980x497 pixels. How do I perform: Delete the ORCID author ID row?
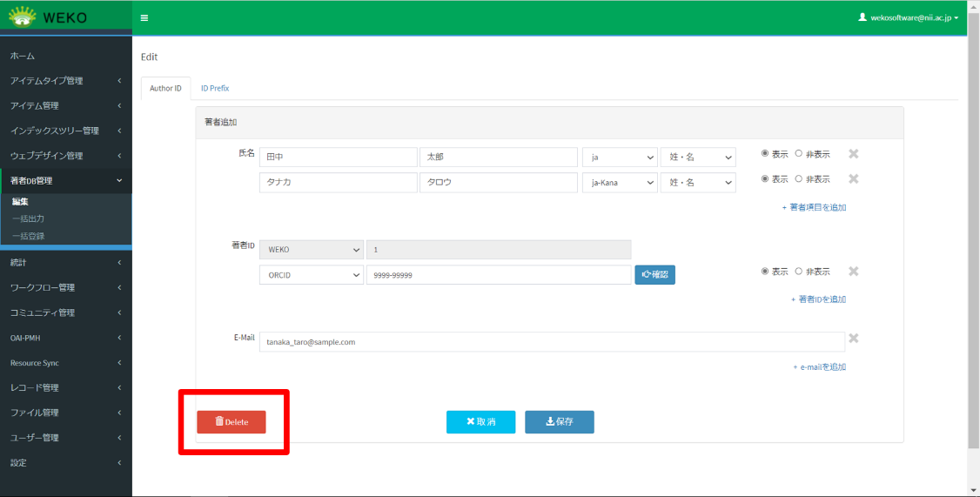pyautogui.click(x=853, y=272)
